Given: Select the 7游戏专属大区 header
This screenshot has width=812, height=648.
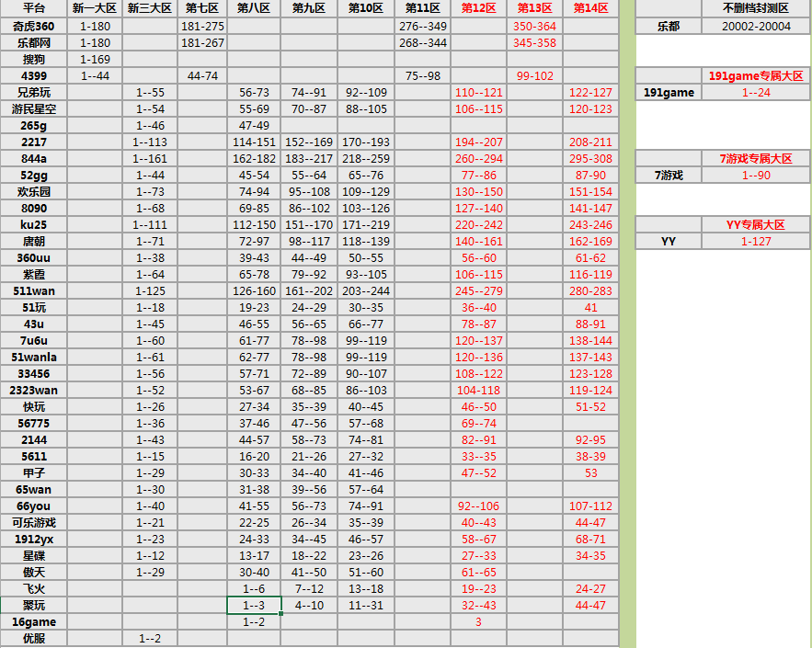Looking at the screenshot, I should 756,158.
